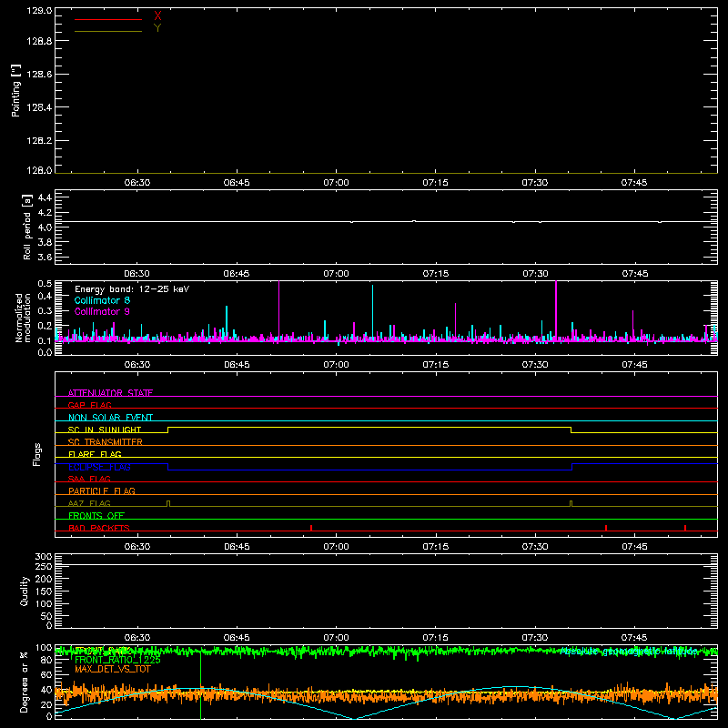Click the FRONTS_OFF flag label
The image size is (728, 728).
tap(96, 516)
